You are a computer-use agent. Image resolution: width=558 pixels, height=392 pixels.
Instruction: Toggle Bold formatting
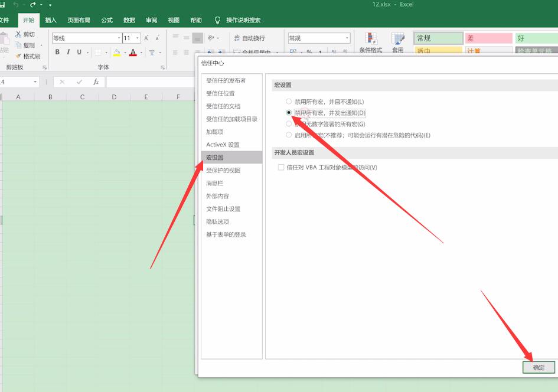click(x=57, y=52)
